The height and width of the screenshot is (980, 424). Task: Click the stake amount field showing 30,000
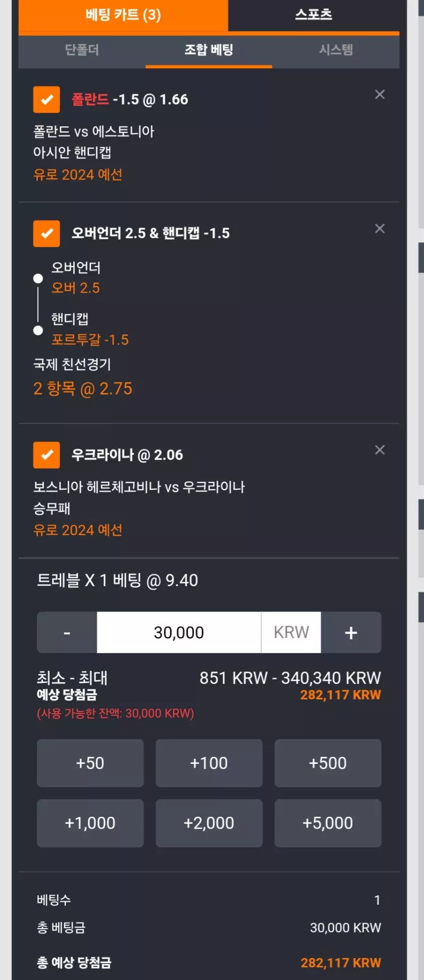point(179,633)
